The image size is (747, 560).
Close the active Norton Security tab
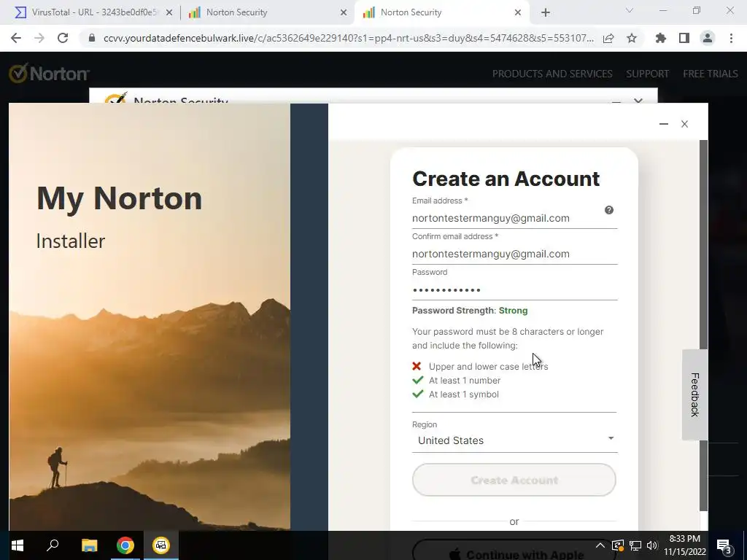(x=518, y=12)
